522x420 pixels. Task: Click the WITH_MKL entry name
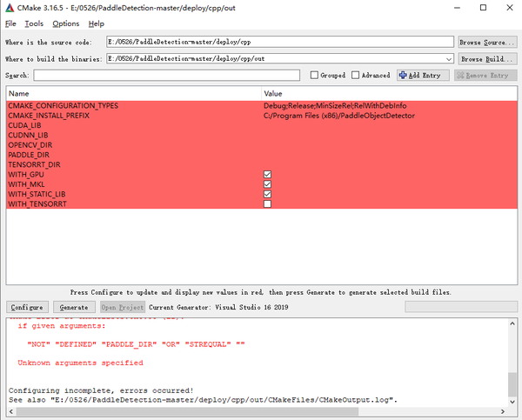click(x=26, y=184)
